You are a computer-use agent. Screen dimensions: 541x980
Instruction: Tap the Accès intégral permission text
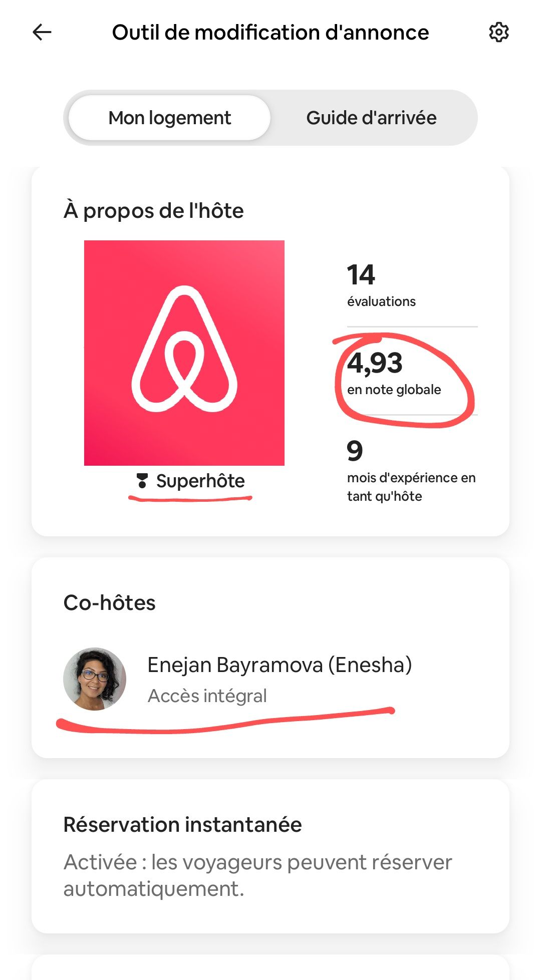(207, 696)
